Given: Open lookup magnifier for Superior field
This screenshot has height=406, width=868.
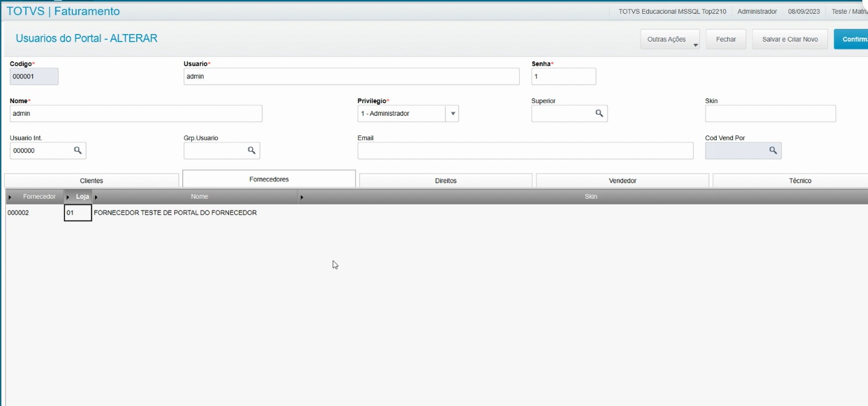Looking at the screenshot, I should [599, 113].
